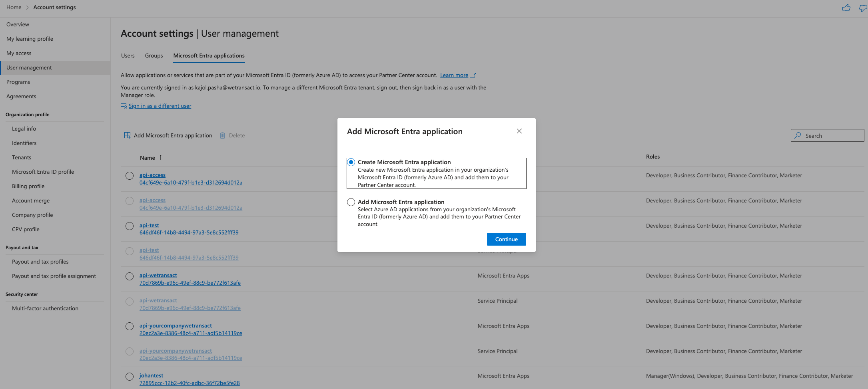Click the Roles column header
The image size is (868, 389).
tap(652, 157)
